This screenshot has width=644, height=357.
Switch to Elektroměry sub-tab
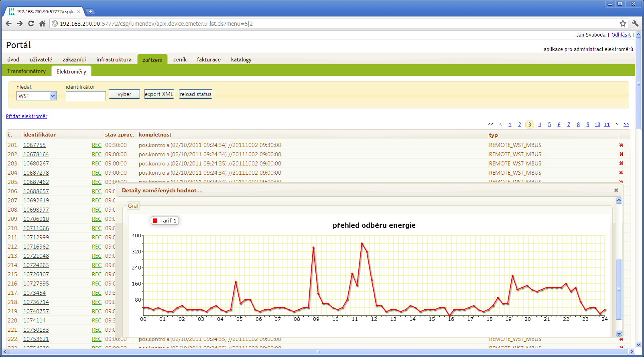click(x=71, y=71)
